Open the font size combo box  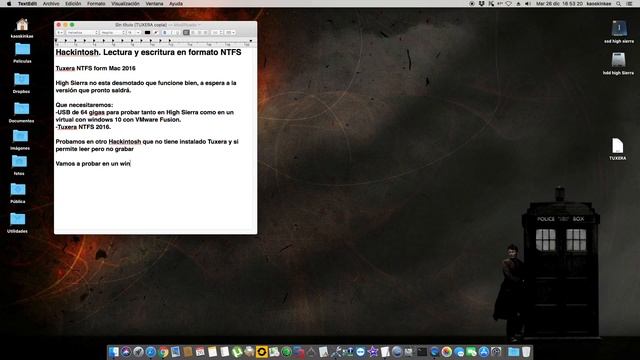click(x=133, y=33)
